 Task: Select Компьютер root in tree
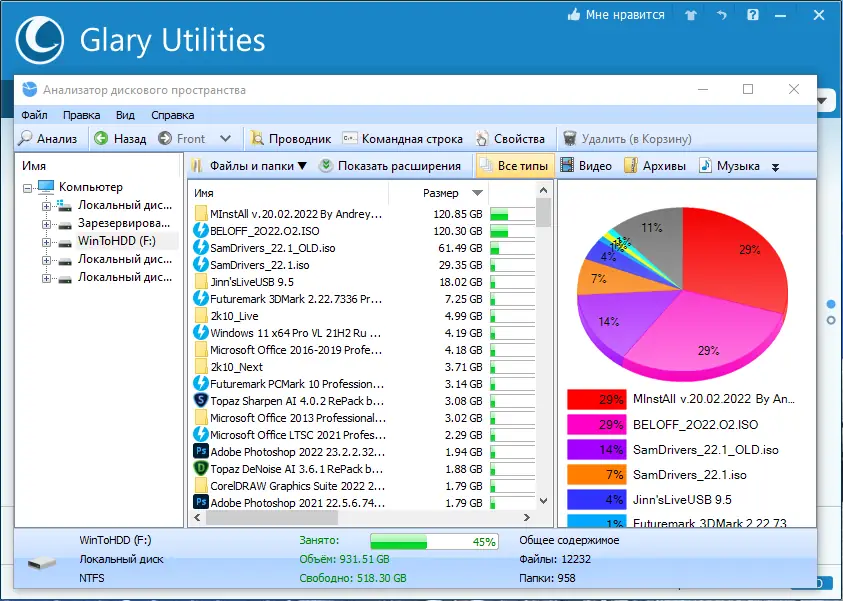point(91,187)
